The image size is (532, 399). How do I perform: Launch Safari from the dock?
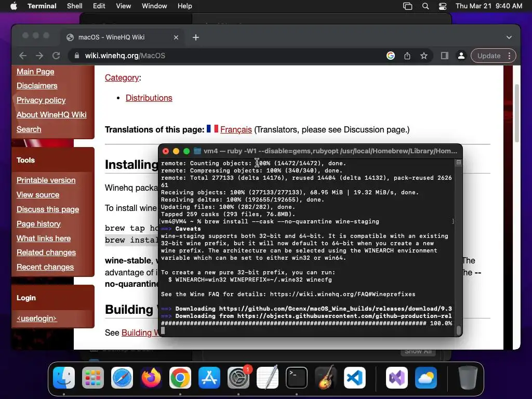click(122, 378)
